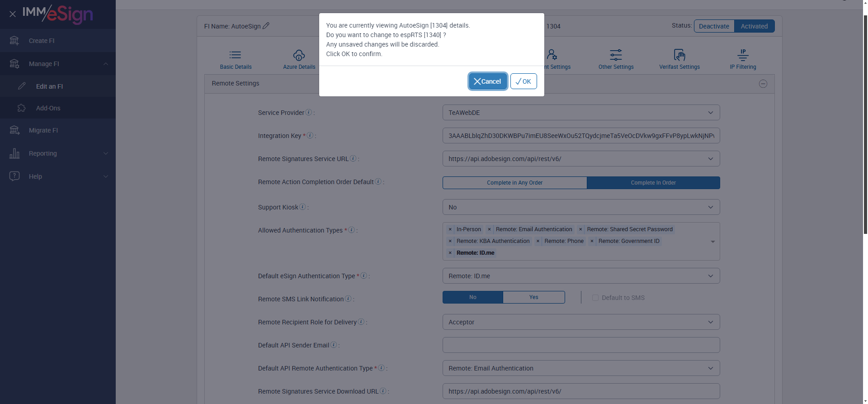Click info icon for Default API Remote Authentication Type

381,368
